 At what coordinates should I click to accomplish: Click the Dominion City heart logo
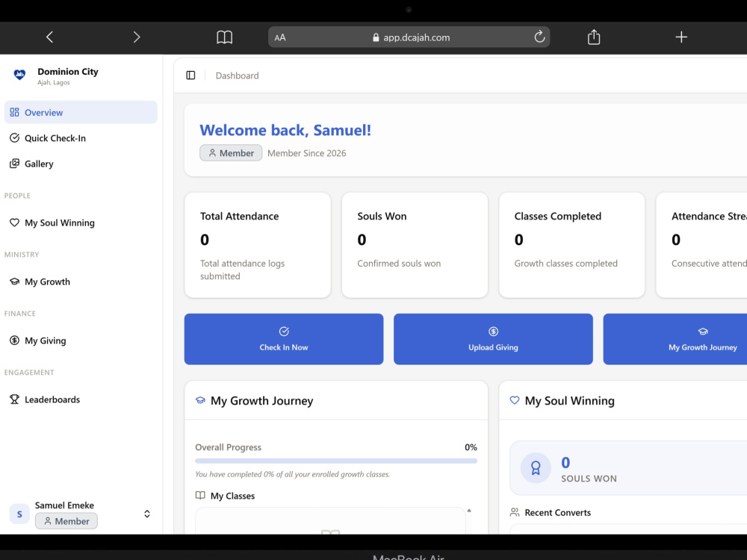[19, 75]
